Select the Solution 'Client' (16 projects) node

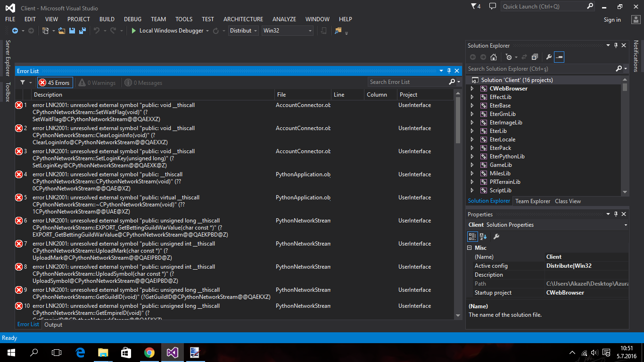[517, 80]
